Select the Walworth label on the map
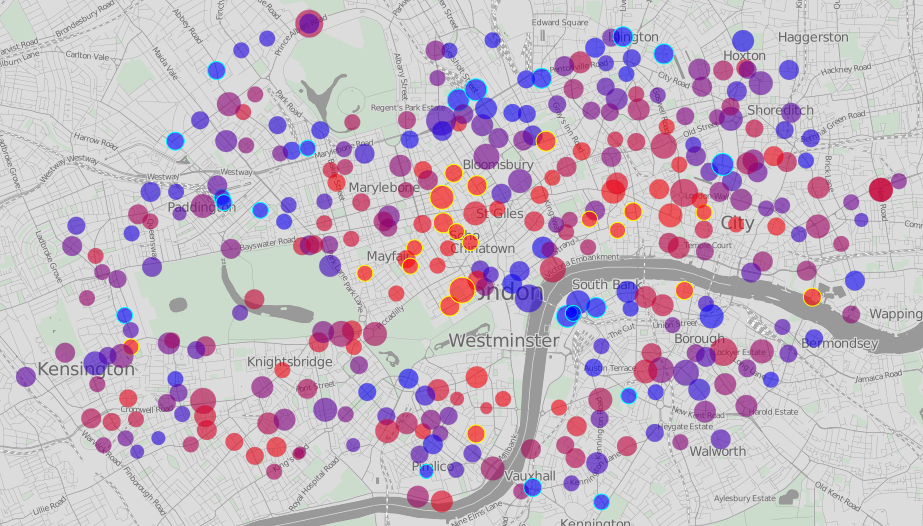The width and height of the screenshot is (923, 526). pos(717,451)
